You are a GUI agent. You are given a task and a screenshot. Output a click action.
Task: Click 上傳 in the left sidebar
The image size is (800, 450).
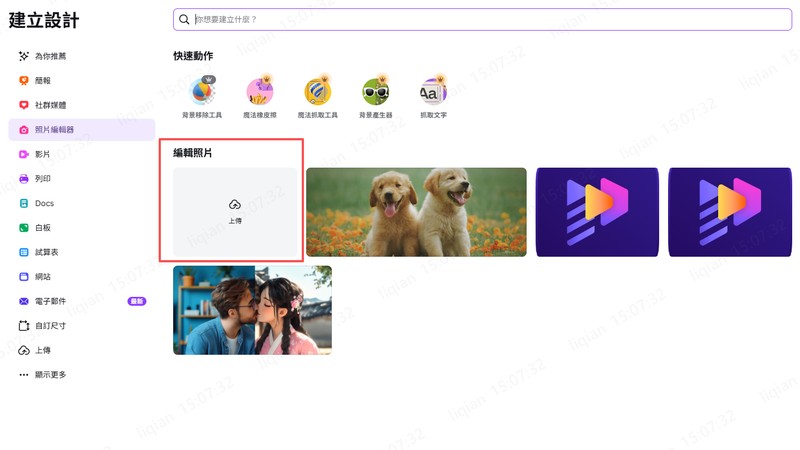pyautogui.click(x=82, y=350)
